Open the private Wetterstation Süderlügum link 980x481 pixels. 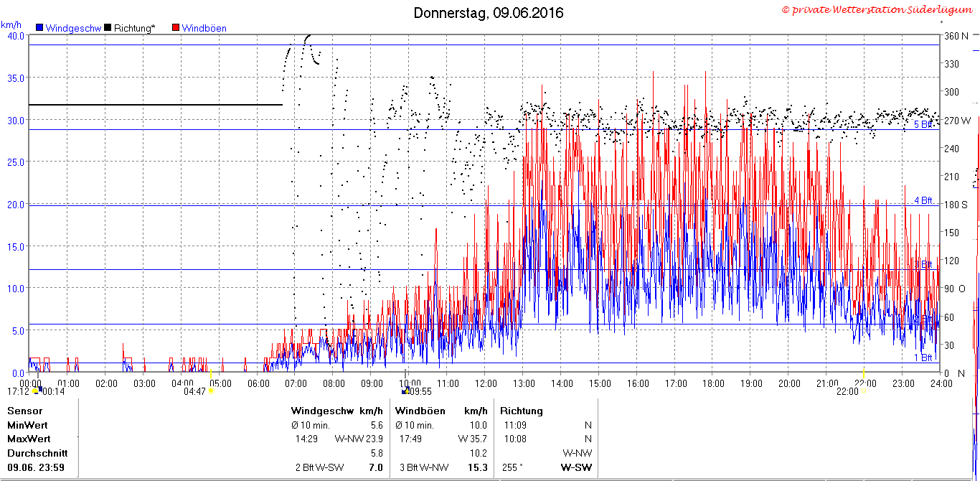click(877, 9)
